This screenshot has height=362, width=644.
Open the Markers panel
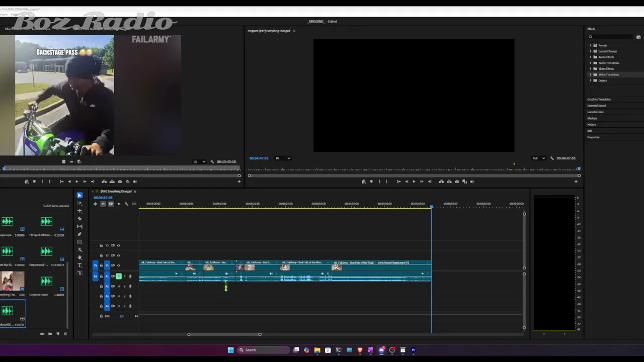click(592, 118)
